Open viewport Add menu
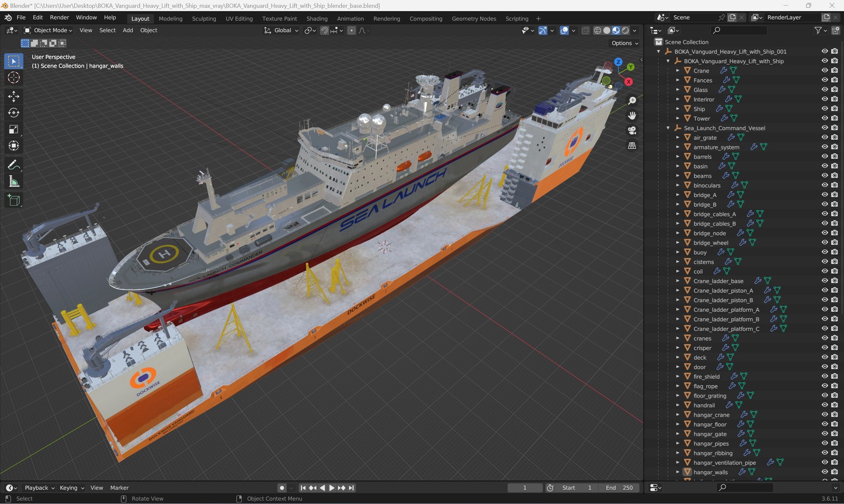Viewport: 844px width, 504px height. [x=128, y=30]
